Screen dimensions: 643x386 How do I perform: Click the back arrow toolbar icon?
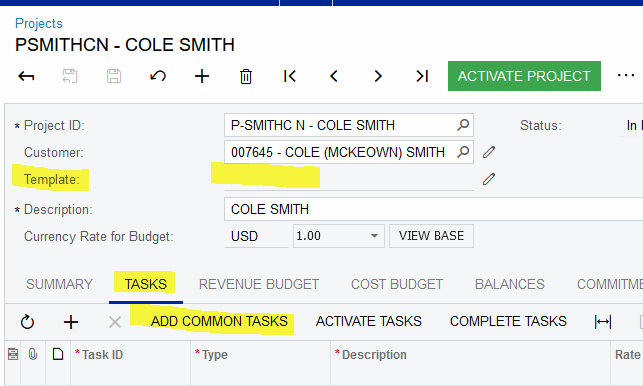point(26,76)
